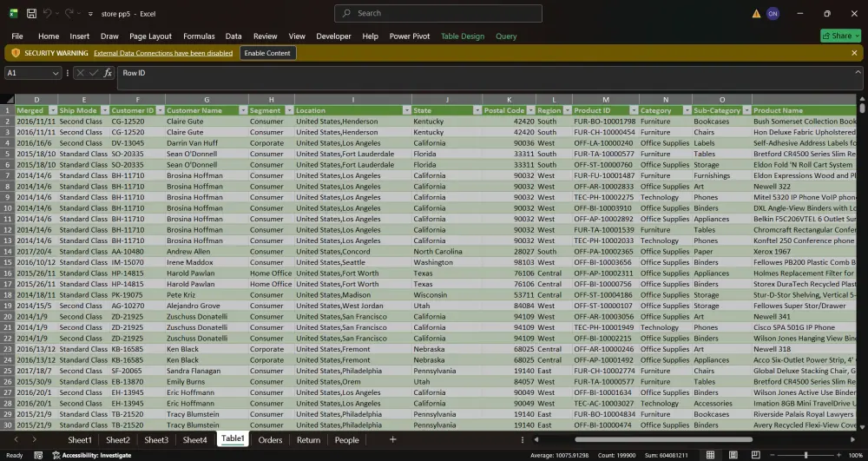Expand the formula bar chevron
The height and width of the screenshot is (461, 868).
tap(858, 73)
